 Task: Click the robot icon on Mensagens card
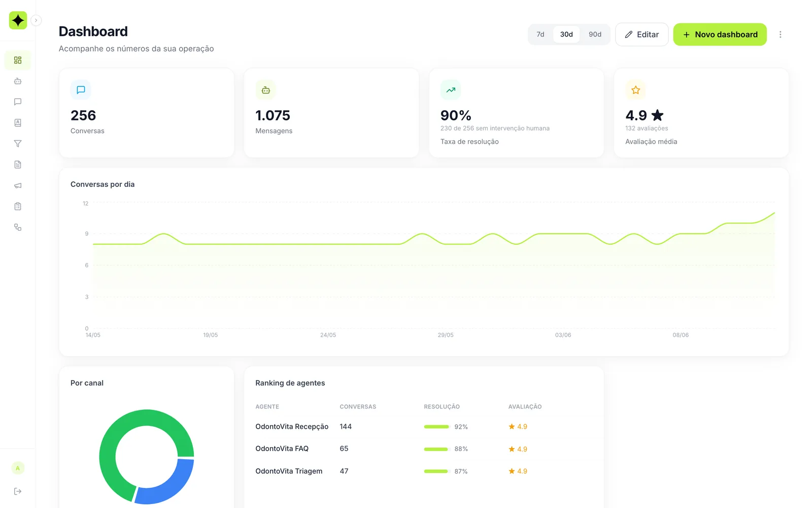pos(265,90)
